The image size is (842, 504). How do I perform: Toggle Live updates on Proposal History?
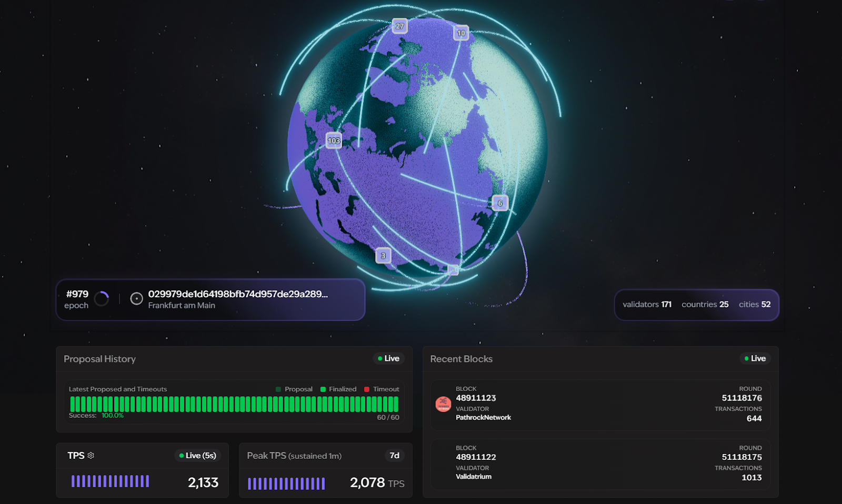(x=388, y=358)
